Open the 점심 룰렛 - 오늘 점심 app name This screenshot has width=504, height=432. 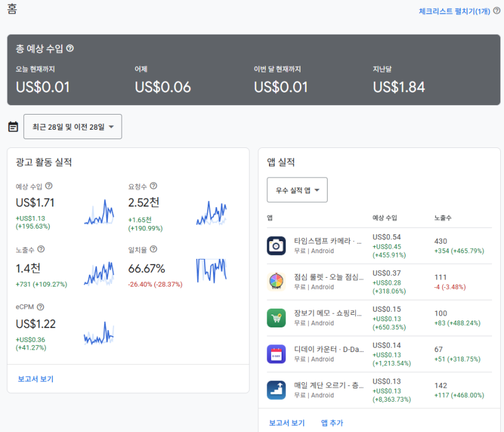coord(329,277)
